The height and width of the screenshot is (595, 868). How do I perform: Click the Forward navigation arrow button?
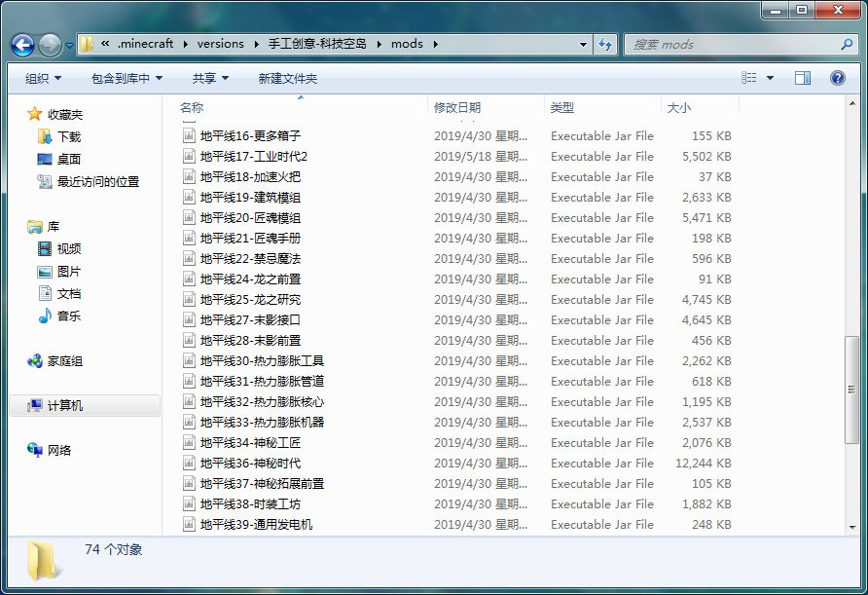50,45
